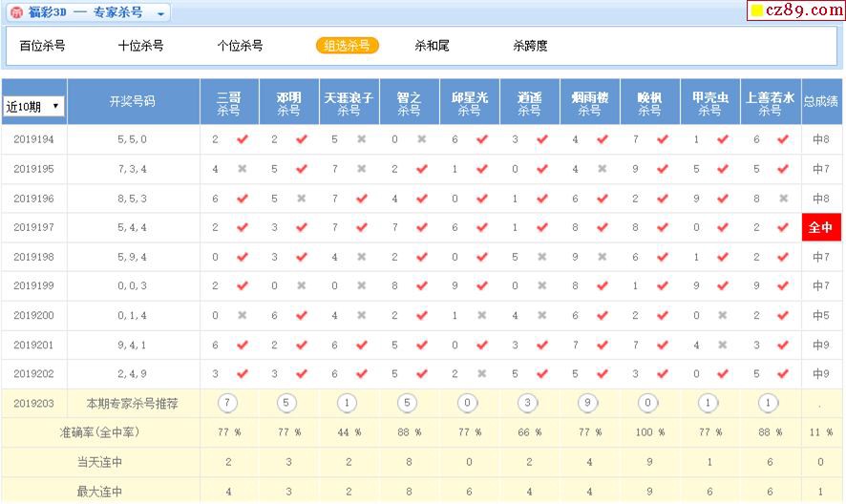Click 天涯浪子's cross mark in row 2019194
This screenshot has width=846, height=504.
pyautogui.click(x=362, y=139)
